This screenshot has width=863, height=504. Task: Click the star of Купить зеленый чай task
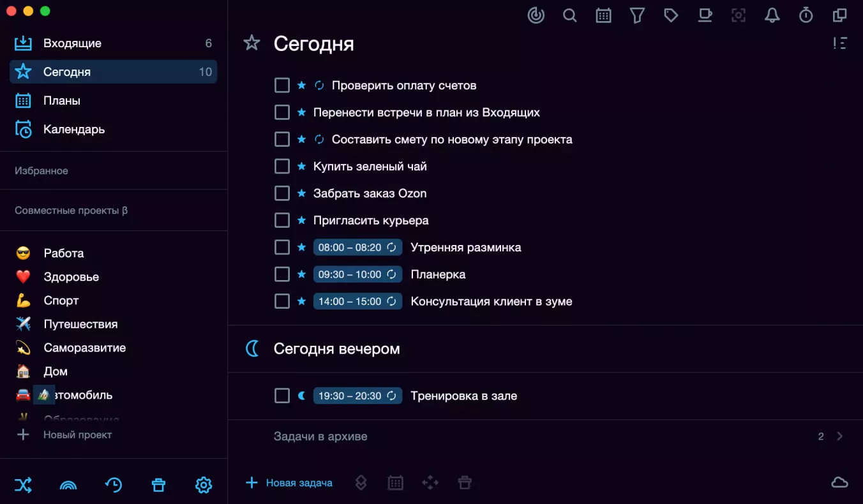point(302,167)
